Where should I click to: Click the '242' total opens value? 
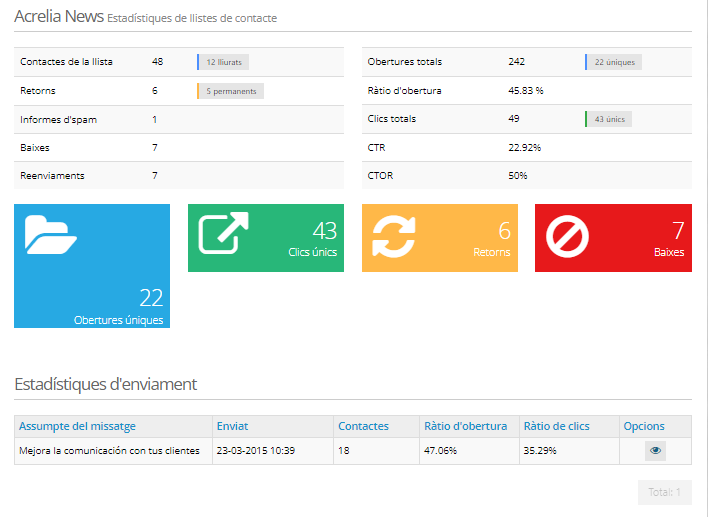[x=517, y=62]
